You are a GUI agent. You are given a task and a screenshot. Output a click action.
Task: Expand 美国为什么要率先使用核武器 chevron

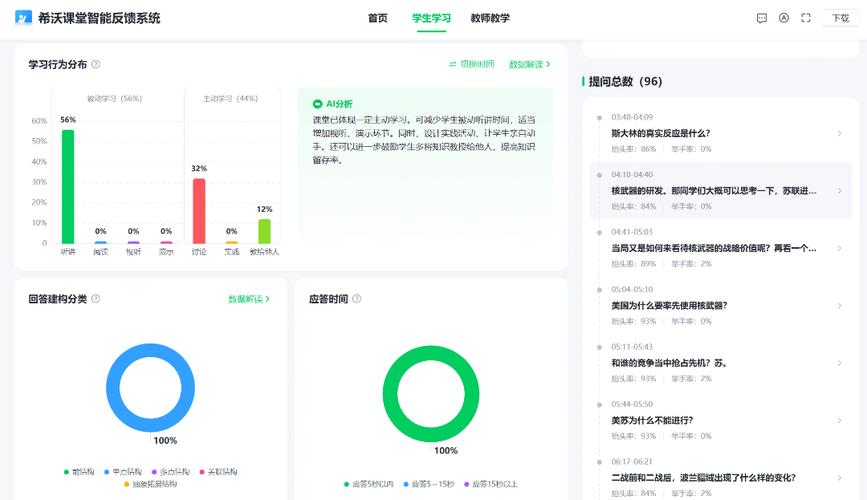tap(839, 306)
